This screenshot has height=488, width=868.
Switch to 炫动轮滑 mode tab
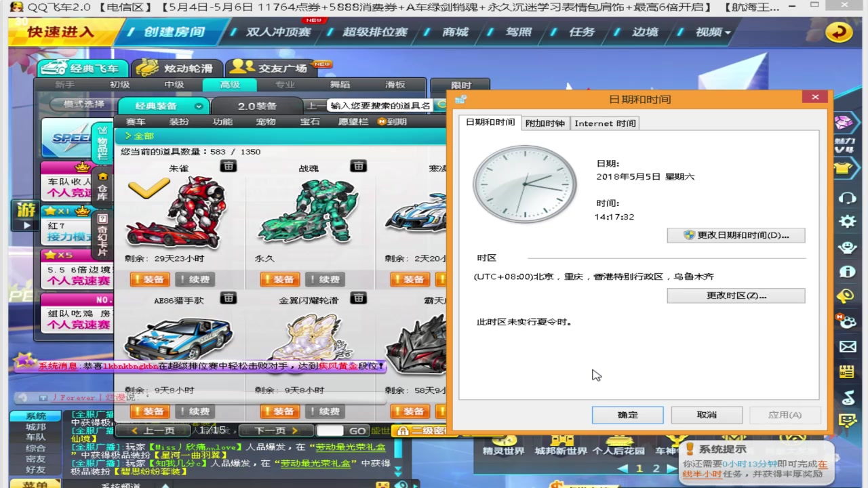pyautogui.click(x=176, y=68)
